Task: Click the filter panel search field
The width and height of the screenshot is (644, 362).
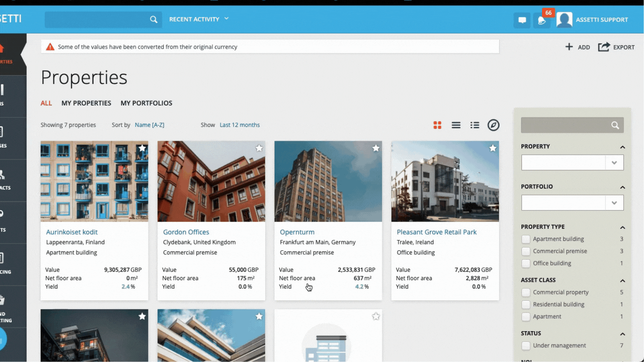Action: (572, 126)
